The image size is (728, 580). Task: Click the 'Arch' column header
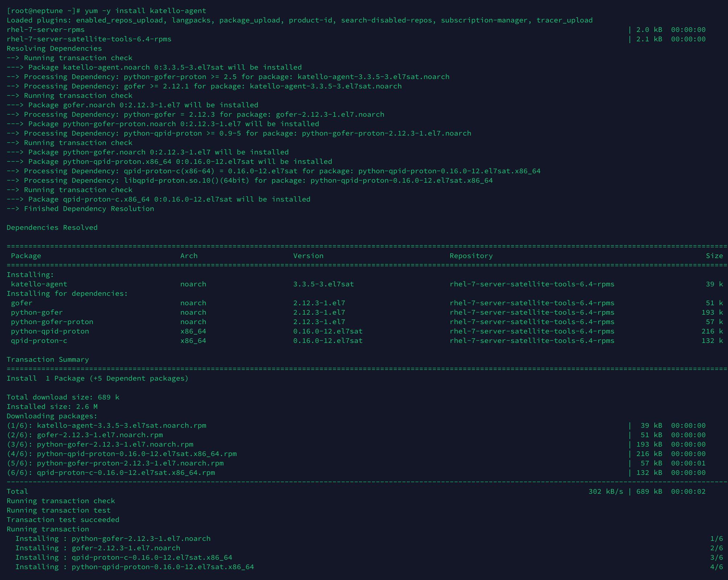pyautogui.click(x=189, y=256)
